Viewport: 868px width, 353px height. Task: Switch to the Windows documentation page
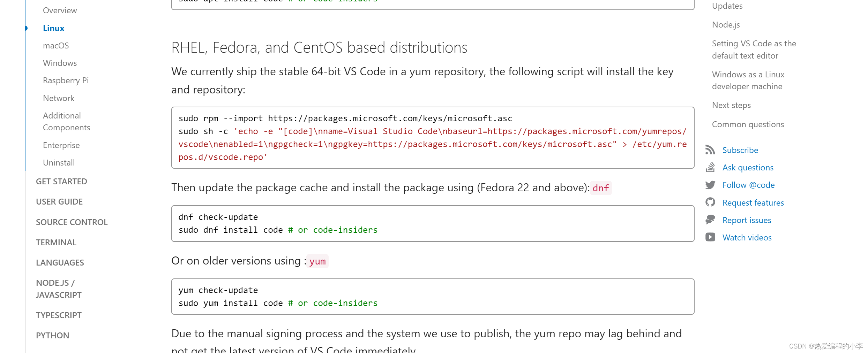60,63
